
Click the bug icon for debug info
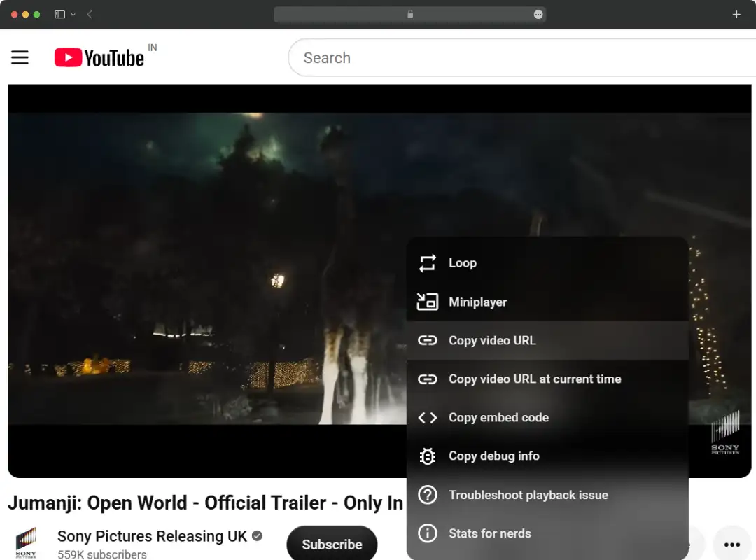[x=427, y=456]
